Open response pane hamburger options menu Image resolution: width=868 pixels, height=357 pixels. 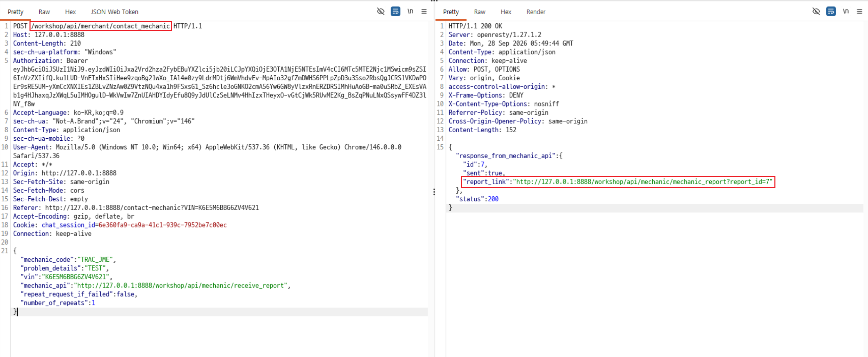pyautogui.click(x=859, y=12)
